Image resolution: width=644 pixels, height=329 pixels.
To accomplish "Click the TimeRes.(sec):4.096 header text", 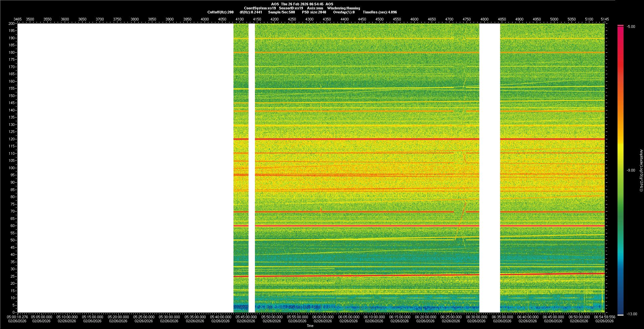I will [380, 12].
